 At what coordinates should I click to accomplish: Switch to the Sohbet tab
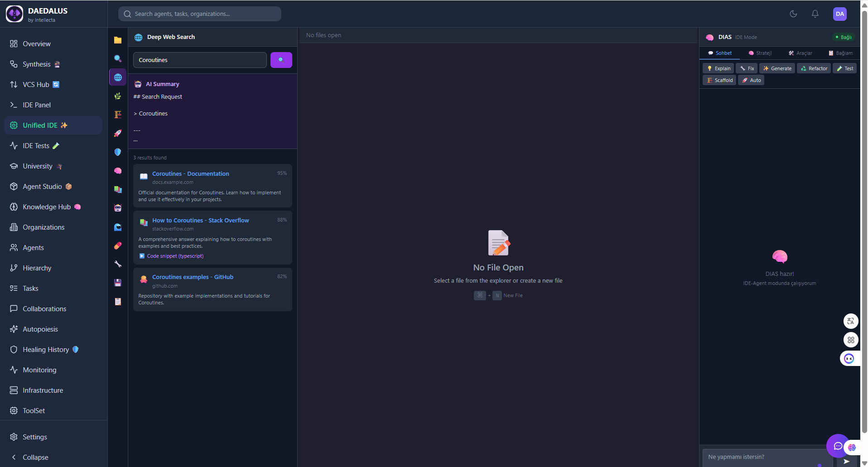[720, 53]
